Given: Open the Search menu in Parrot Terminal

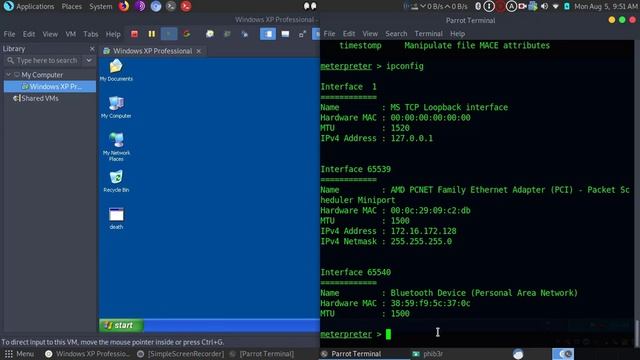Looking at the screenshot, I should point(396,34).
